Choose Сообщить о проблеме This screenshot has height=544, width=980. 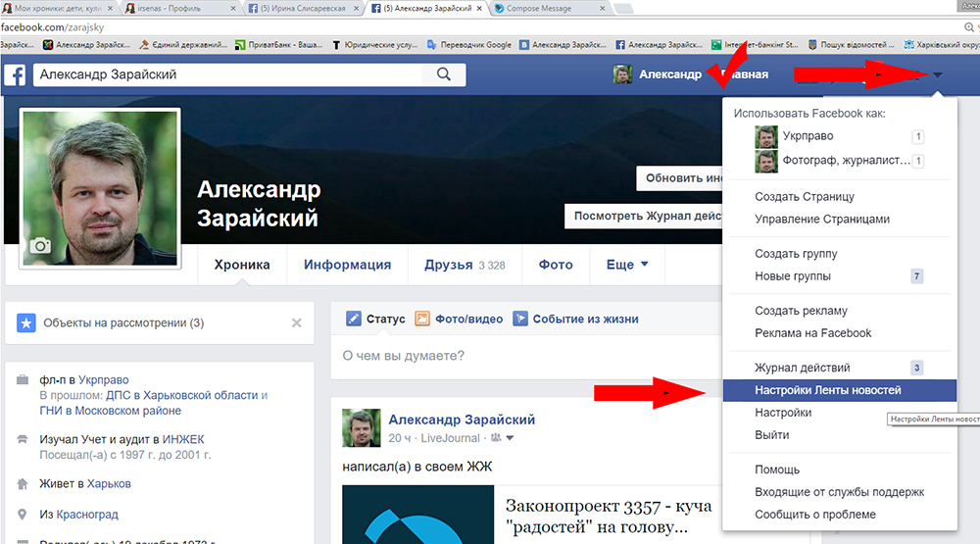click(815, 514)
